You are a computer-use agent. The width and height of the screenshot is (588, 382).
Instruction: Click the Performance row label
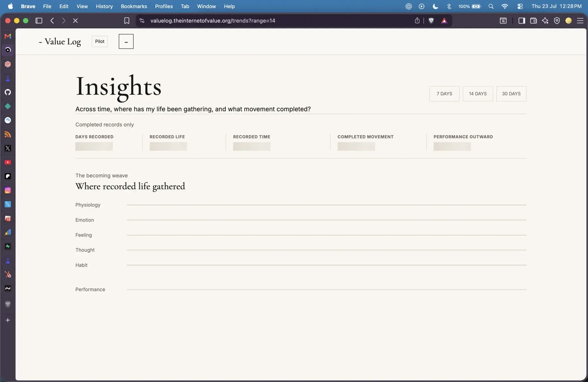pos(90,290)
